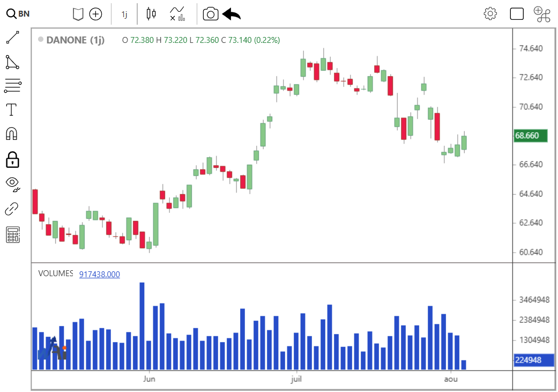Viewport: 558px width, 392px height.
Task: Click the 60.640 price axis label
Action: [x=531, y=252]
